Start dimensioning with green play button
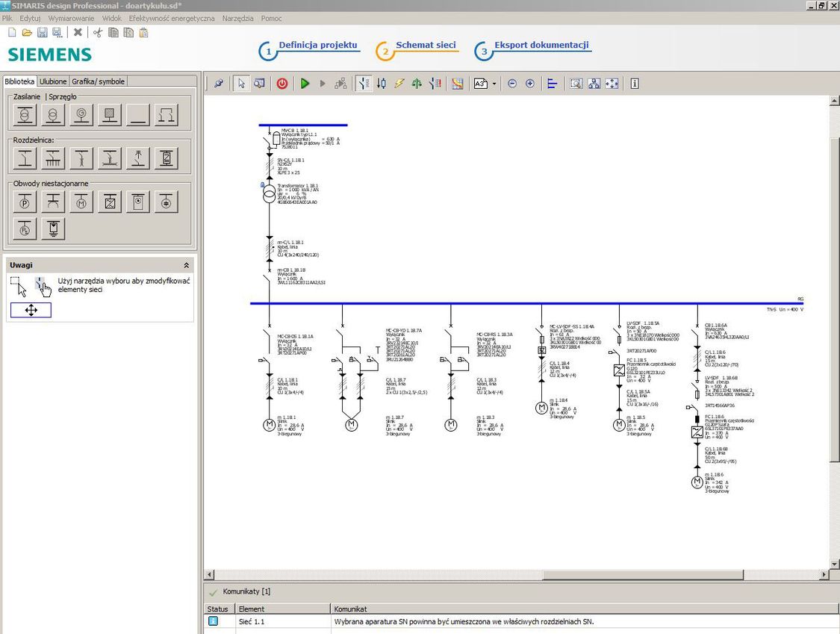This screenshot has height=634, width=840. [x=305, y=84]
